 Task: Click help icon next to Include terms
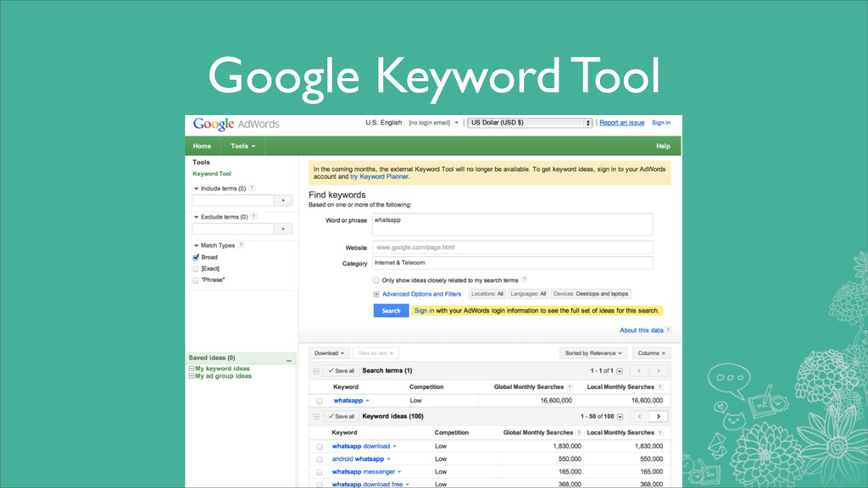(x=252, y=188)
